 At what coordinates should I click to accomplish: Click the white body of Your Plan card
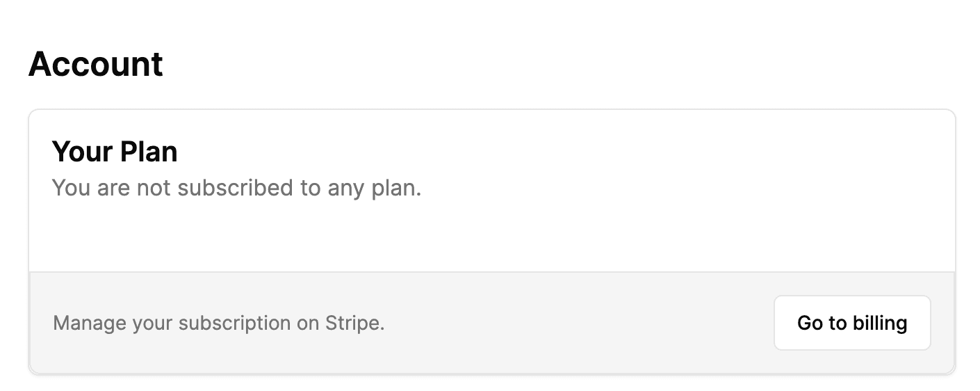pos(492,191)
